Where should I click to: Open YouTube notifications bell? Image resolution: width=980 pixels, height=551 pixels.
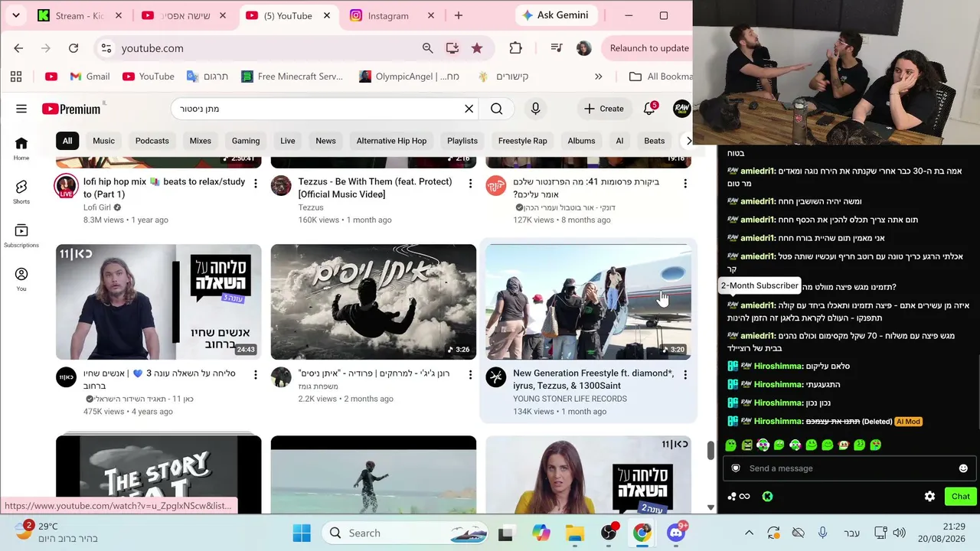click(x=649, y=109)
